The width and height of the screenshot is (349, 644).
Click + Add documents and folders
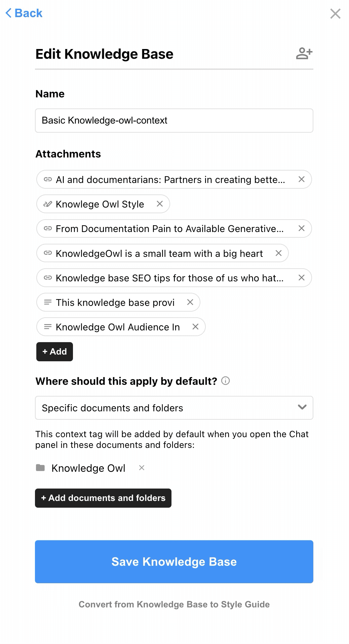(x=103, y=498)
